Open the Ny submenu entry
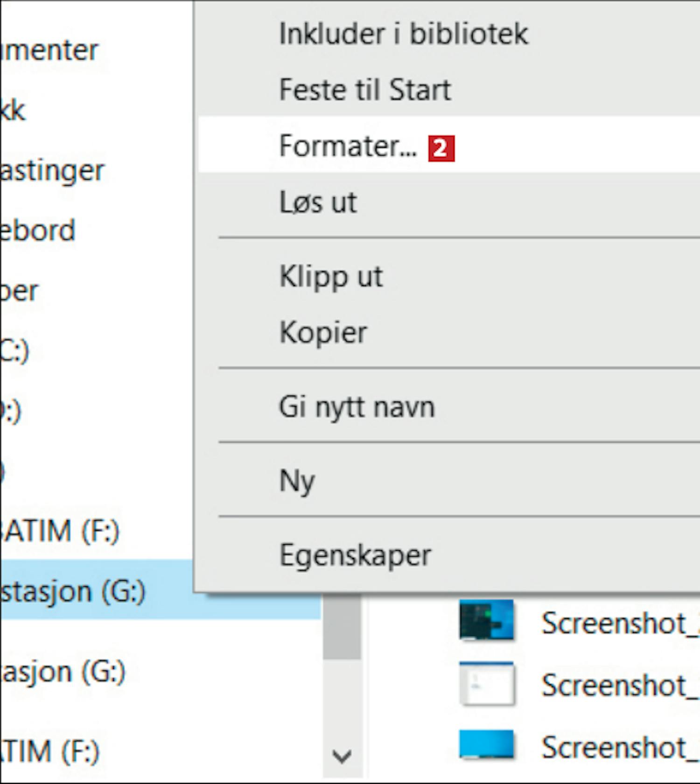This screenshot has height=784, width=700. [297, 481]
